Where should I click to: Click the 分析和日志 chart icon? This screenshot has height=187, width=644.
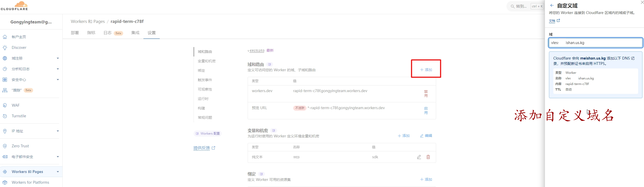click(x=5, y=69)
